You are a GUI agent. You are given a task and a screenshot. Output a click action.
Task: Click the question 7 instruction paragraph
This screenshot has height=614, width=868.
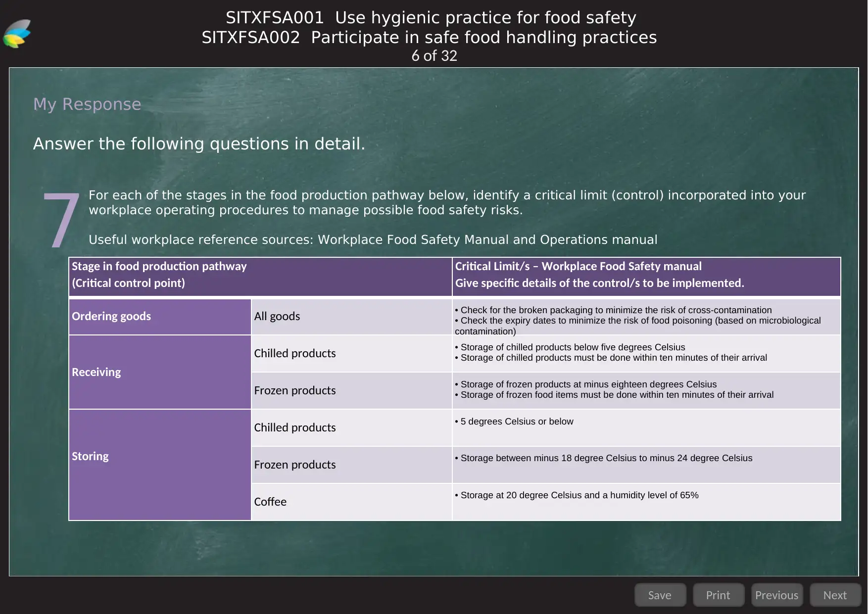(447, 202)
